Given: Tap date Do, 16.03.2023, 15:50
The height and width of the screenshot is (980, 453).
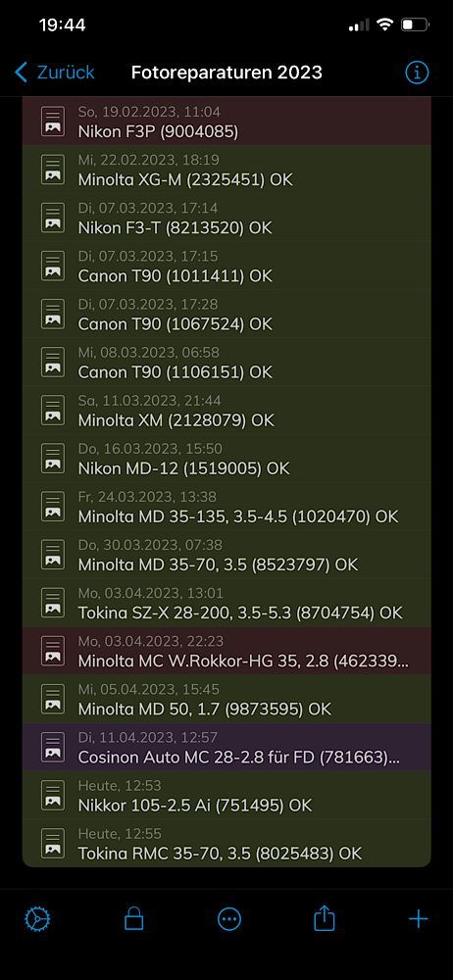Looking at the screenshot, I should point(150,449).
